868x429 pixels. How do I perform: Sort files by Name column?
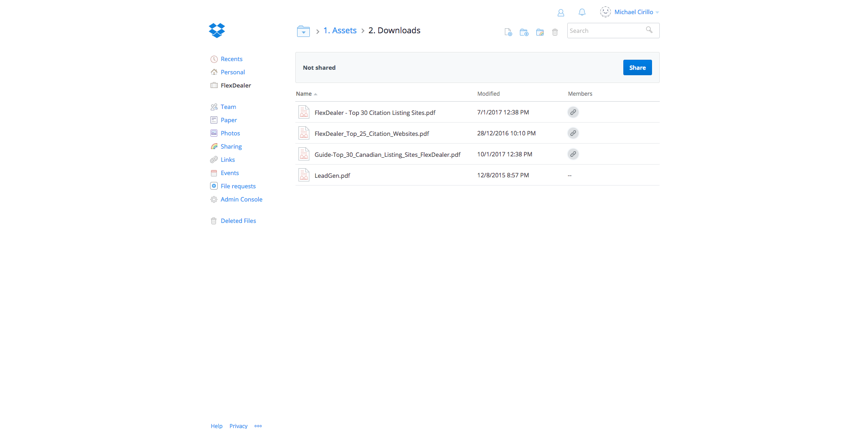point(304,94)
